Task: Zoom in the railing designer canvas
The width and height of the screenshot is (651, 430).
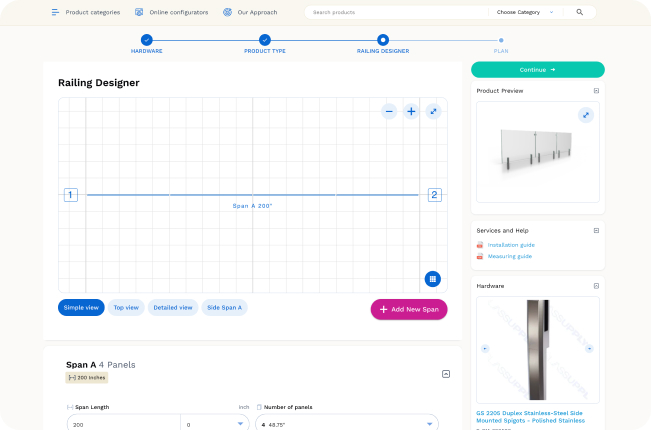Action: [x=411, y=111]
